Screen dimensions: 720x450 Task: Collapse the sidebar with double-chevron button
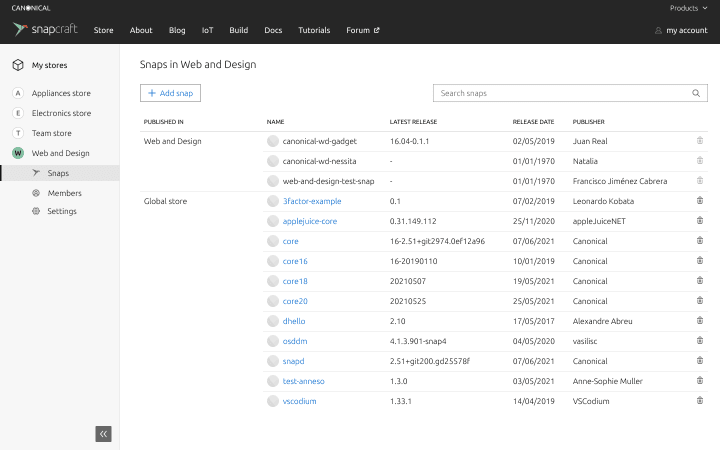point(103,433)
